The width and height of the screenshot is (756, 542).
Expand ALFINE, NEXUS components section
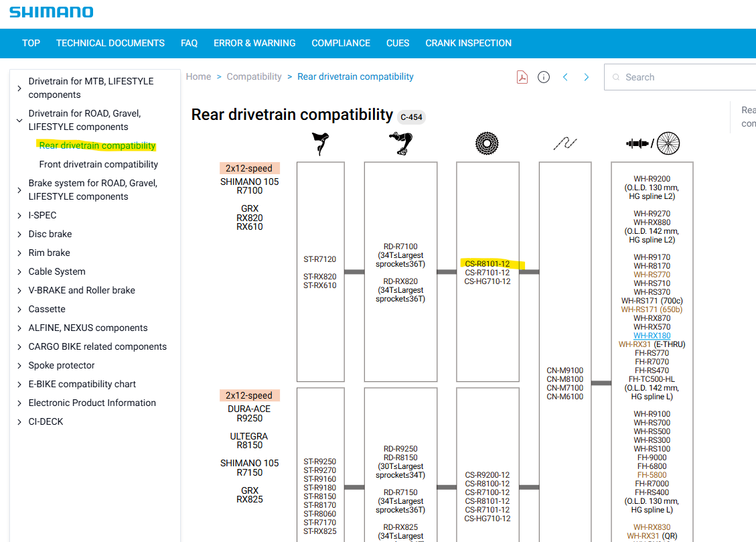pos(19,328)
